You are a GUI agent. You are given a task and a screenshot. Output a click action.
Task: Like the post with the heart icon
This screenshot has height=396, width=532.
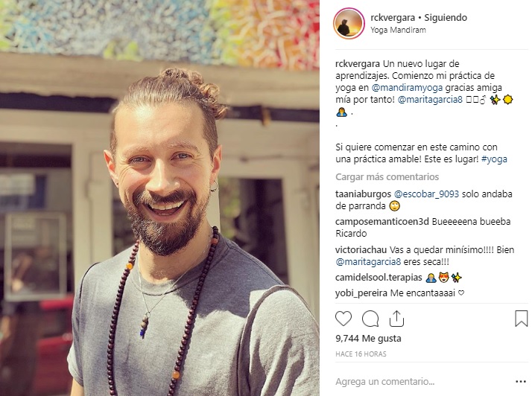343,319
